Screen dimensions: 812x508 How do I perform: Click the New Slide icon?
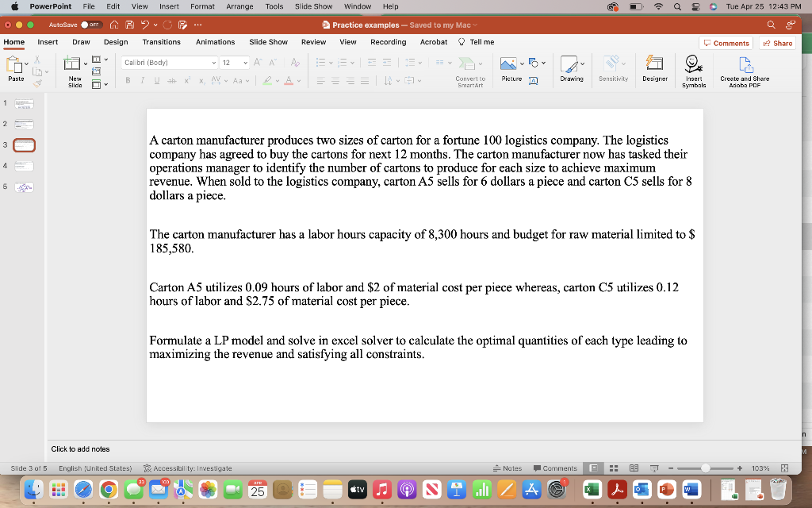[71, 63]
